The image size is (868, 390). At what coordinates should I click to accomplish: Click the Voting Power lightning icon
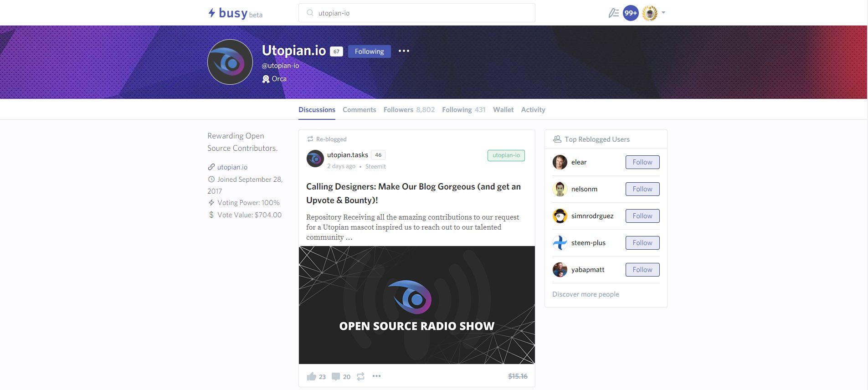(211, 203)
